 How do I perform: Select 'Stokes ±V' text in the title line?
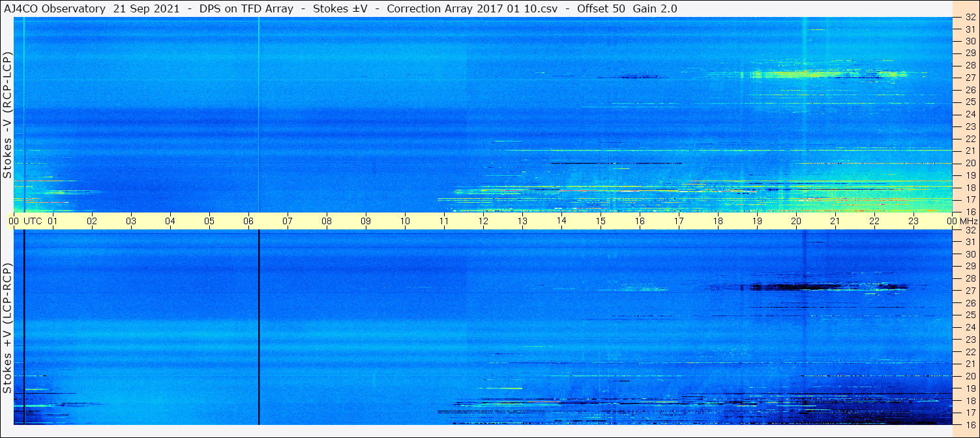pos(340,8)
